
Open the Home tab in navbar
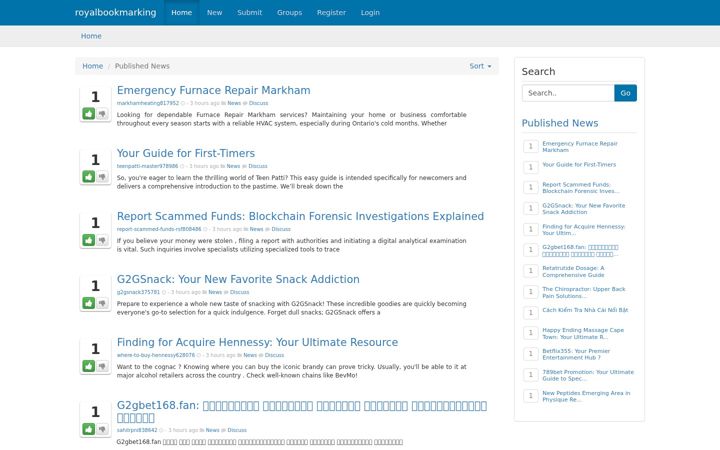(x=181, y=12)
